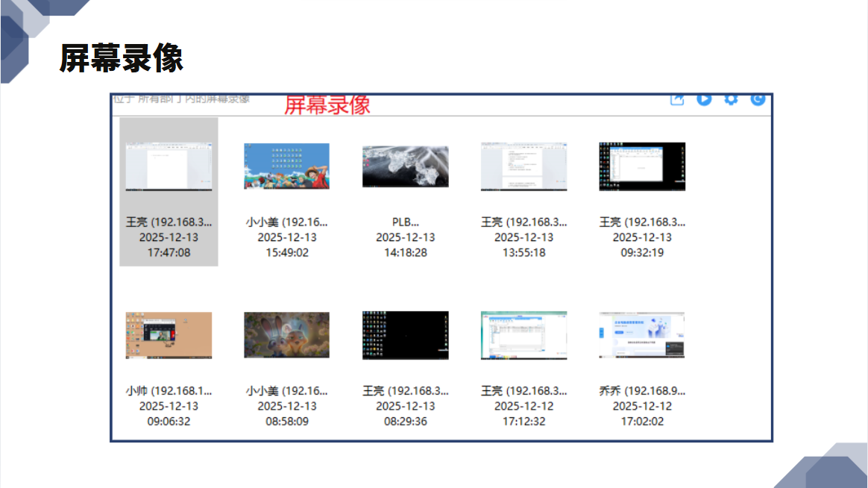Select 王亮 black desktop thumbnail from 08:29:36
The height and width of the screenshot is (488, 868).
click(405, 335)
